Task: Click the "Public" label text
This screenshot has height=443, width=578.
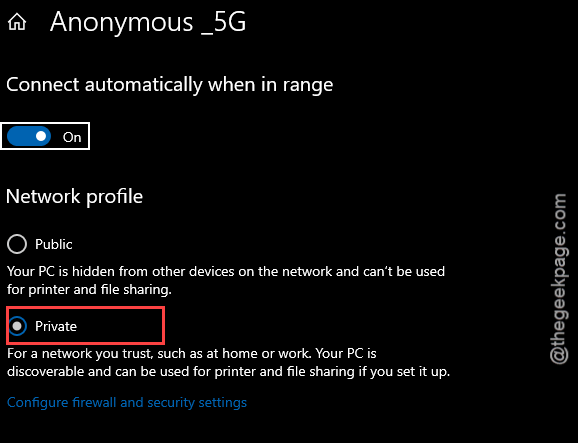Action: (x=54, y=244)
